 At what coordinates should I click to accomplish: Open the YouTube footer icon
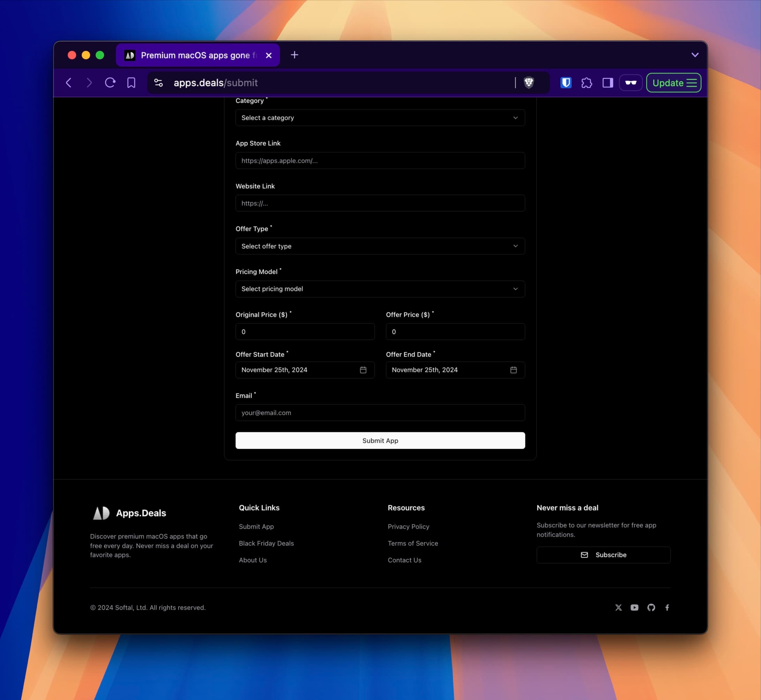(x=634, y=607)
